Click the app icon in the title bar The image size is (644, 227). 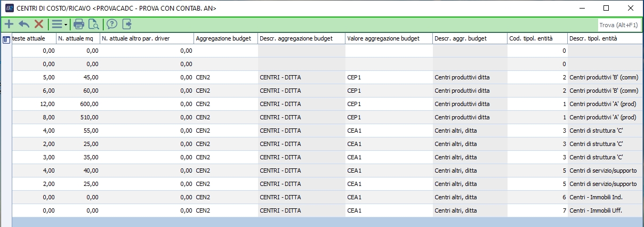point(9,8)
